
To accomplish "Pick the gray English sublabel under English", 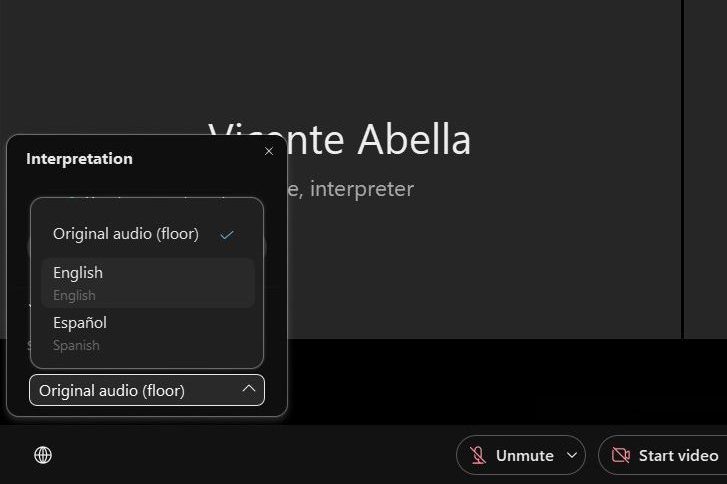I will pos(74,295).
